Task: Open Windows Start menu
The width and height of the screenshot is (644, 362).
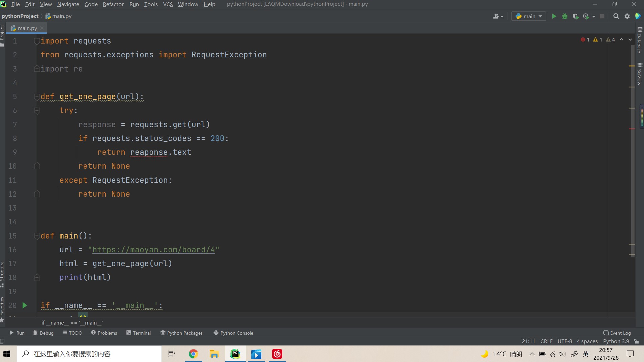Action: click(7, 354)
